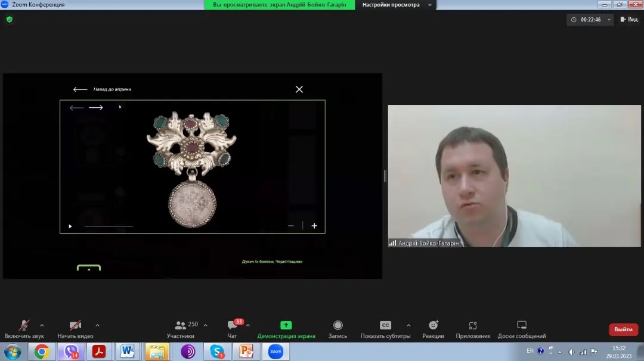Image resolution: width=644 pixels, height=361 pixels.
Task: Open the Настройки просмотра view options menu
Action: pyautogui.click(x=397, y=5)
